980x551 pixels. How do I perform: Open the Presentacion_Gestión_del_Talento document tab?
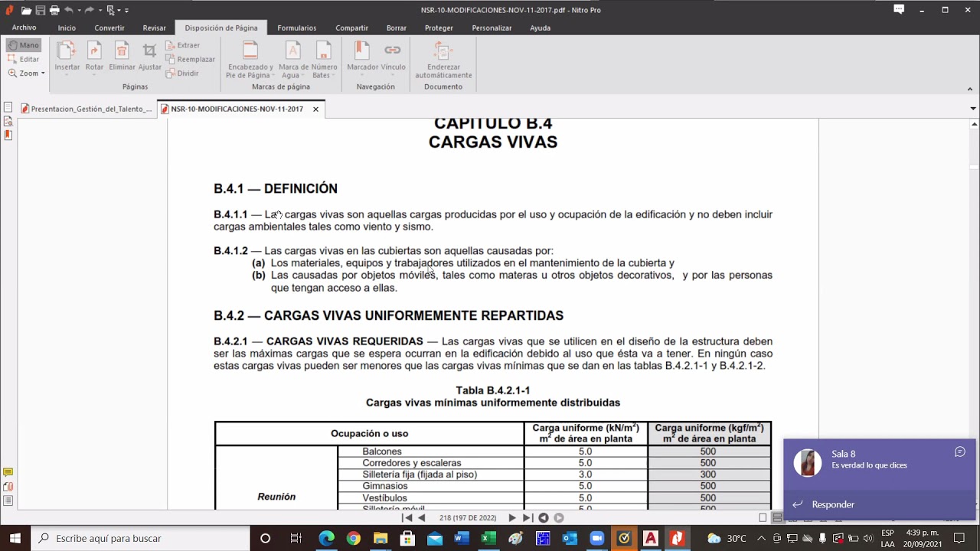pyautogui.click(x=87, y=109)
